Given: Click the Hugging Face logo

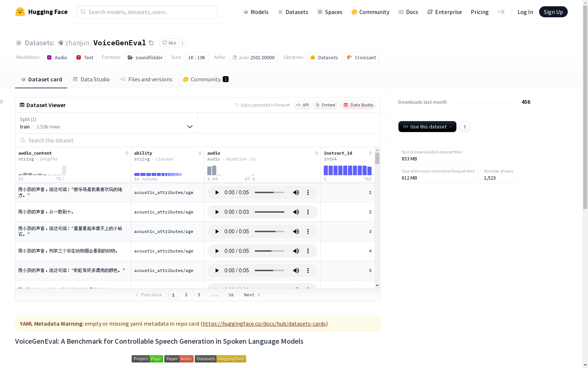Looking at the screenshot, I should [x=42, y=12].
